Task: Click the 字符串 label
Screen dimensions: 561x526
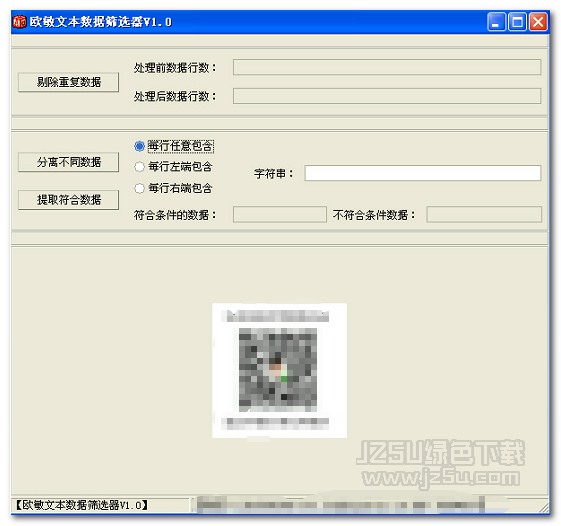Action: 273,174
